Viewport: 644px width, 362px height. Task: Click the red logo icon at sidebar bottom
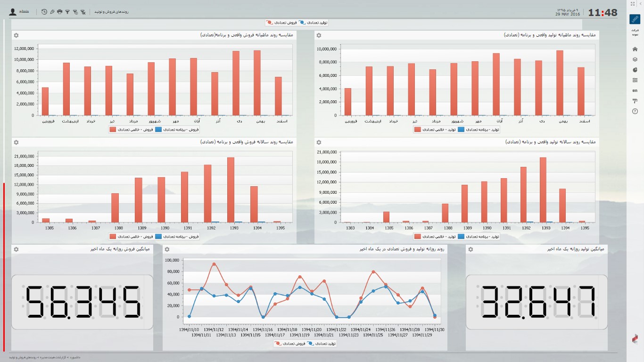click(x=635, y=338)
